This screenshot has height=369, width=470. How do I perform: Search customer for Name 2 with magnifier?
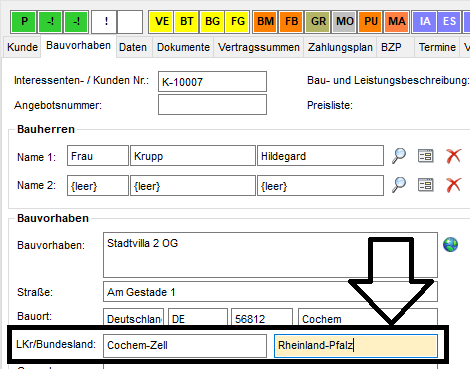(x=399, y=185)
